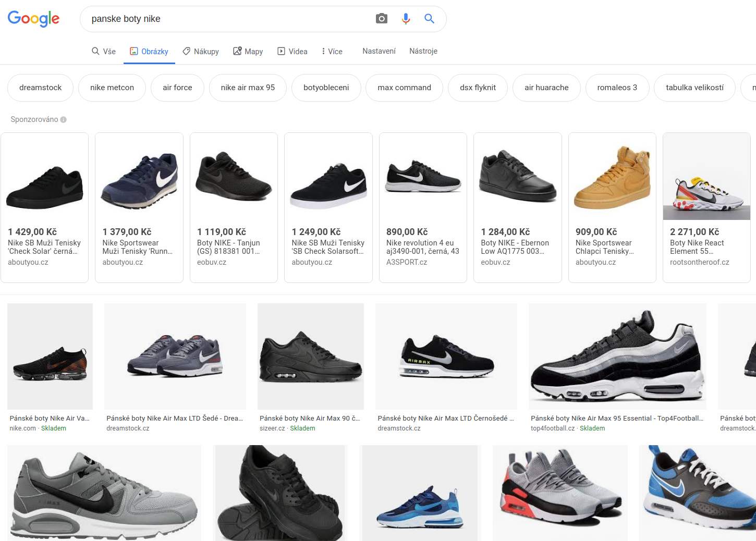The width and height of the screenshot is (756, 541).
Task: Open Boty NIKE Tanjun ad link
Action: tap(228, 247)
